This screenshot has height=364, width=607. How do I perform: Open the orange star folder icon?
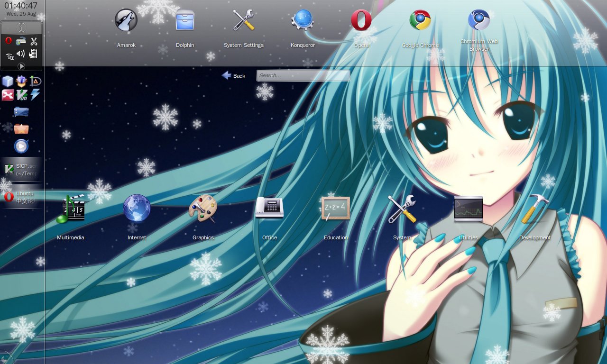click(x=21, y=128)
